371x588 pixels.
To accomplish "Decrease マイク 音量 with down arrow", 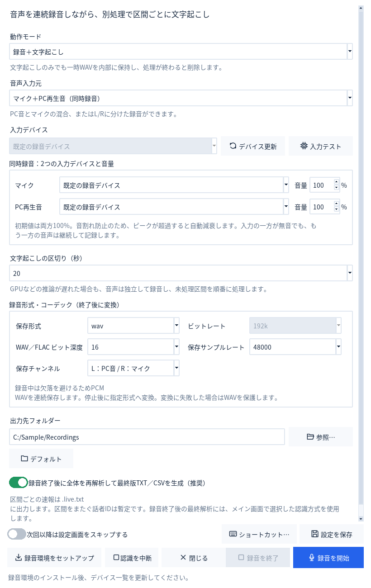I will coord(336,188).
